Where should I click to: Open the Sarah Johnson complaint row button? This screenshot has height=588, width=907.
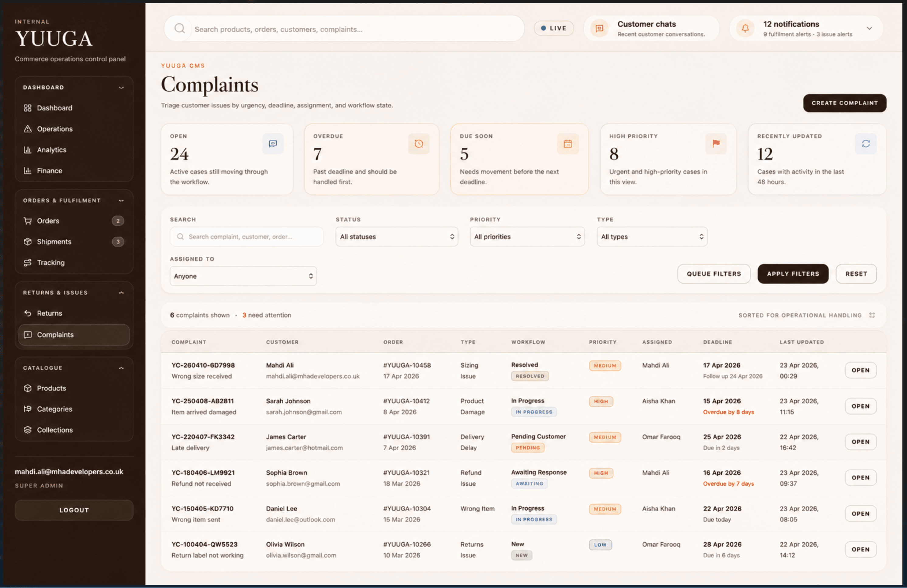point(860,406)
